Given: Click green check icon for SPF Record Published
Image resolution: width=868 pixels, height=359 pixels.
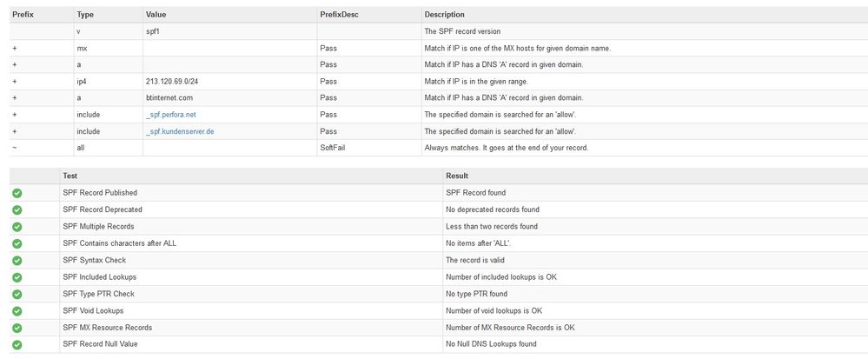Looking at the screenshot, I should click(x=17, y=193).
